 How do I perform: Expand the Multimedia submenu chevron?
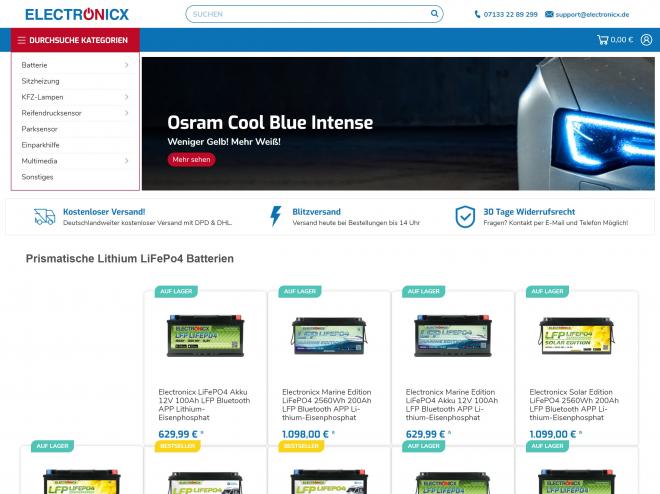tap(127, 161)
